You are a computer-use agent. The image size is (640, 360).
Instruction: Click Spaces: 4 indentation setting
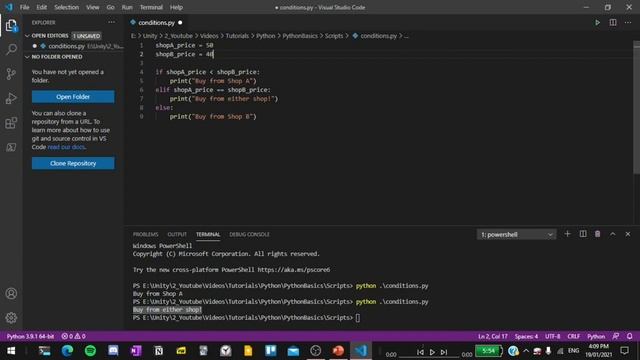point(526,336)
